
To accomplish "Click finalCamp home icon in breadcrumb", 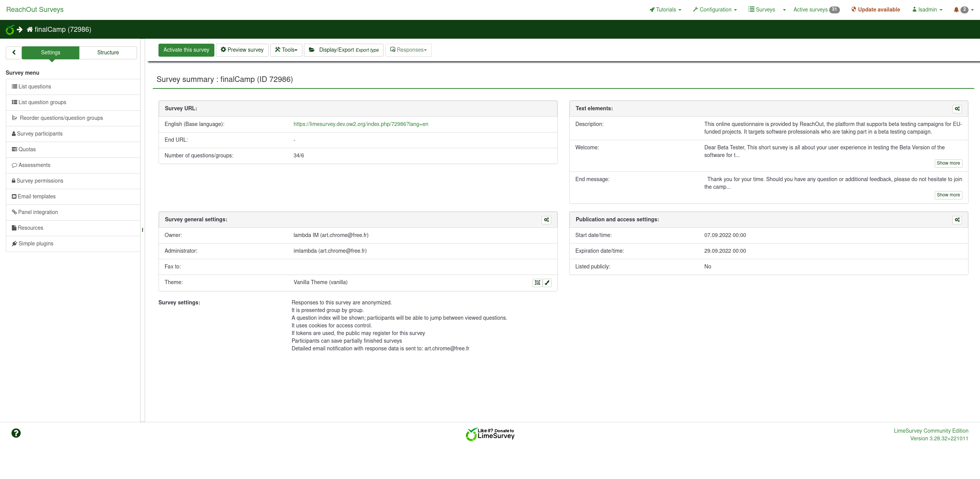I will (30, 29).
